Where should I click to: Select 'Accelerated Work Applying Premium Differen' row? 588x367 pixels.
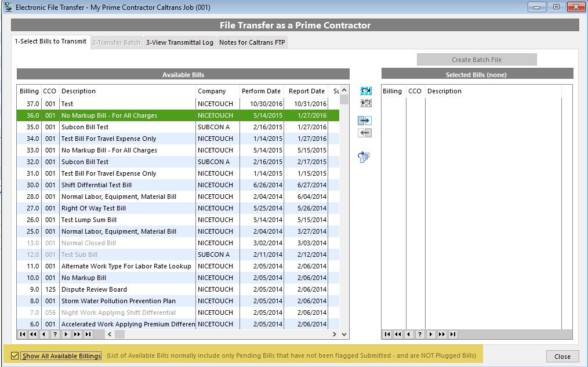[x=178, y=324]
